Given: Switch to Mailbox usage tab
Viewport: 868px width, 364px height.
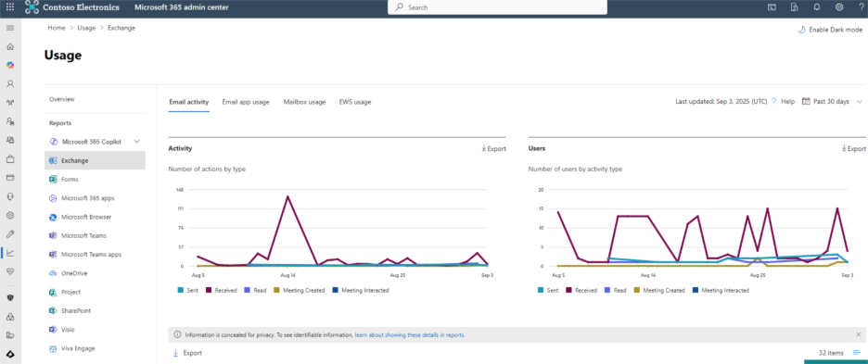Looking at the screenshot, I should (x=304, y=102).
